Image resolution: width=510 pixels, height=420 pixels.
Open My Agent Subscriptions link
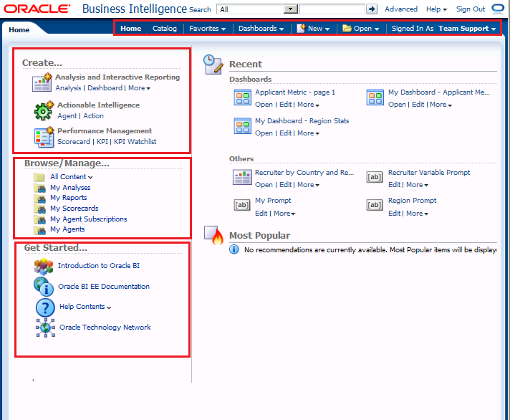tap(89, 219)
